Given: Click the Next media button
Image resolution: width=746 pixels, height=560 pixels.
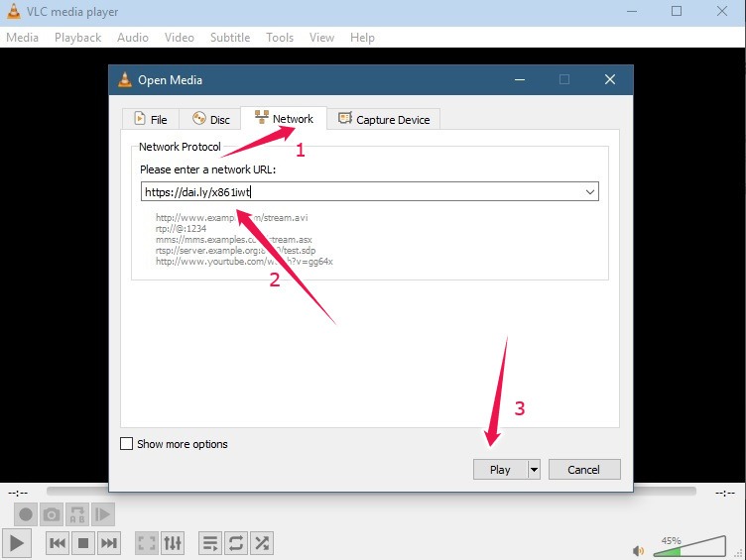Looking at the screenshot, I should (109, 543).
